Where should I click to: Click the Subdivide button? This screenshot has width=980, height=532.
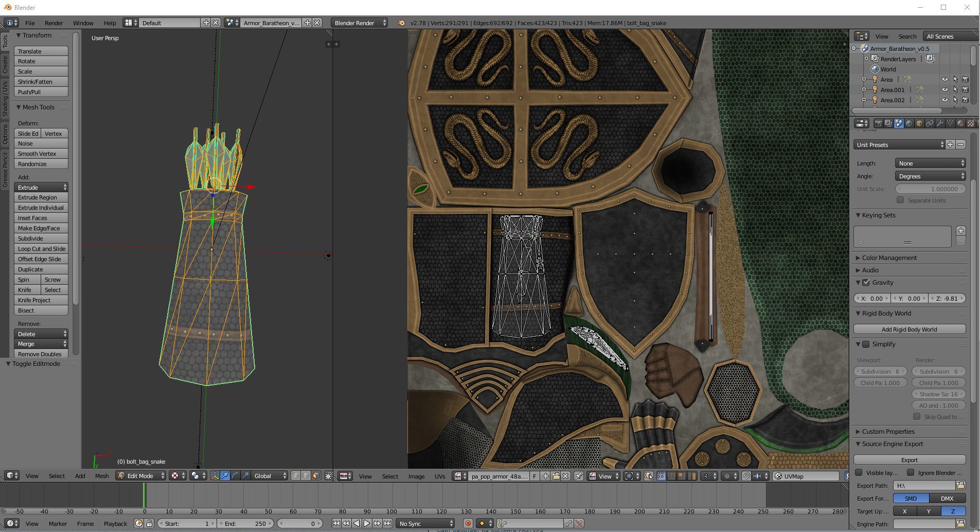[41, 239]
